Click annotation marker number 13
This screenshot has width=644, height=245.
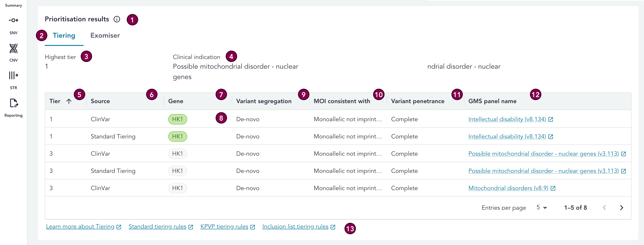pos(350,228)
